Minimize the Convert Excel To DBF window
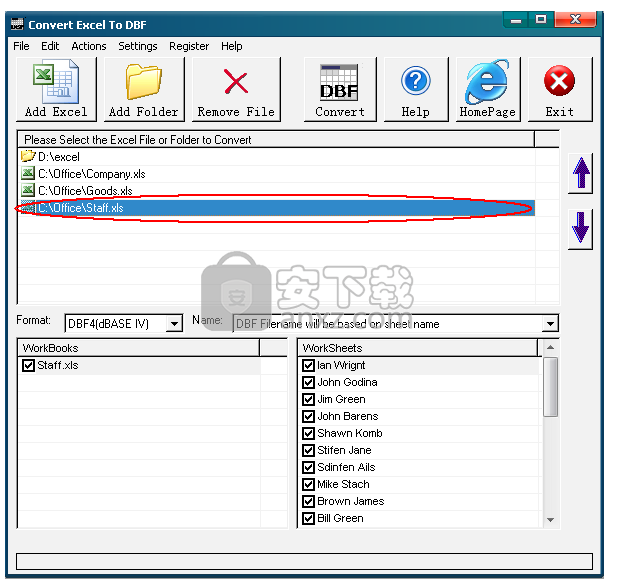 [x=516, y=20]
